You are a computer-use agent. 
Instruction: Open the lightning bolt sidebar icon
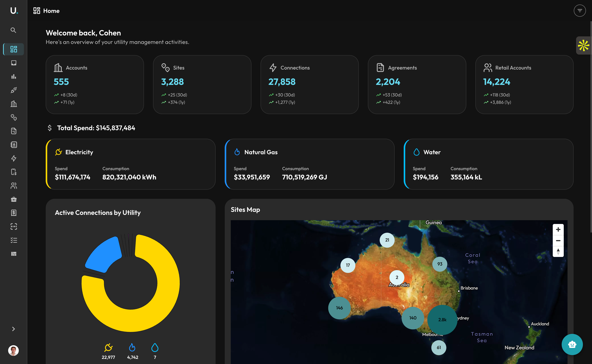[x=13, y=158]
